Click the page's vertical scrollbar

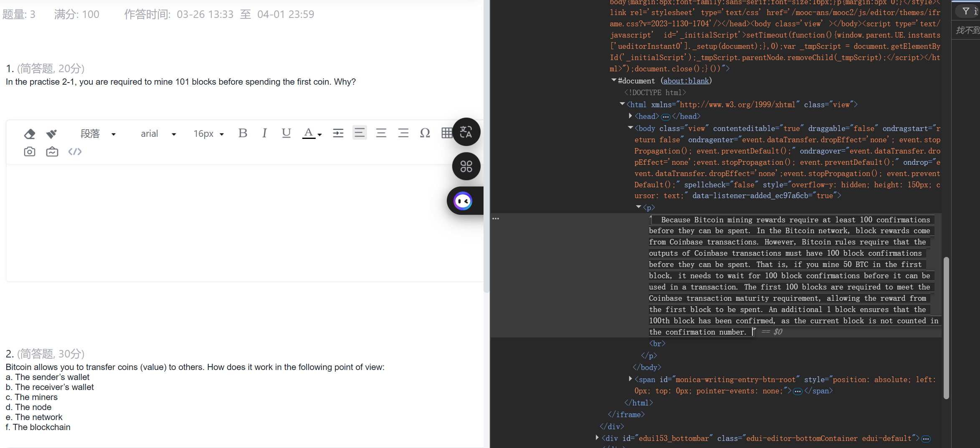coord(486,146)
